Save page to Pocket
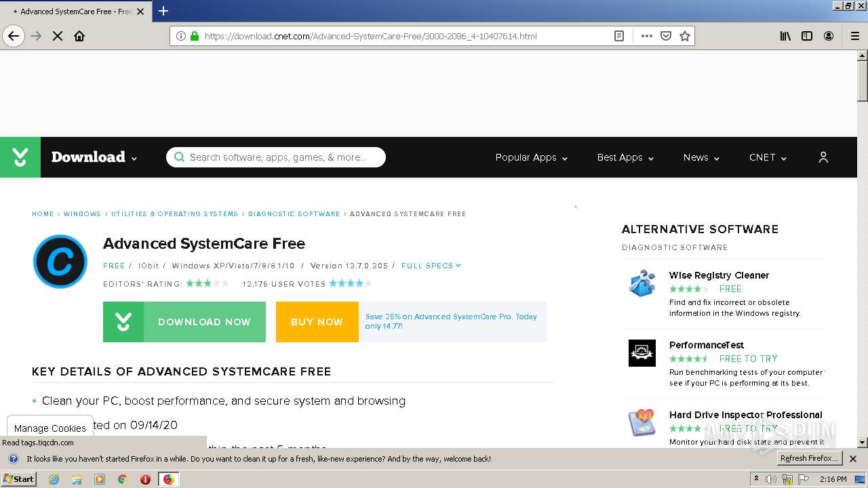Image resolution: width=868 pixels, height=488 pixels. [x=666, y=36]
